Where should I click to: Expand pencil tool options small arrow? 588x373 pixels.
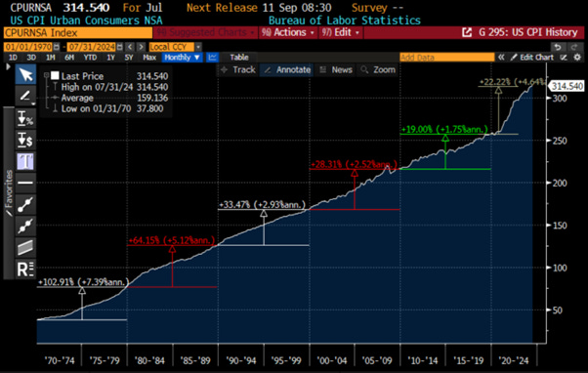coord(33,104)
